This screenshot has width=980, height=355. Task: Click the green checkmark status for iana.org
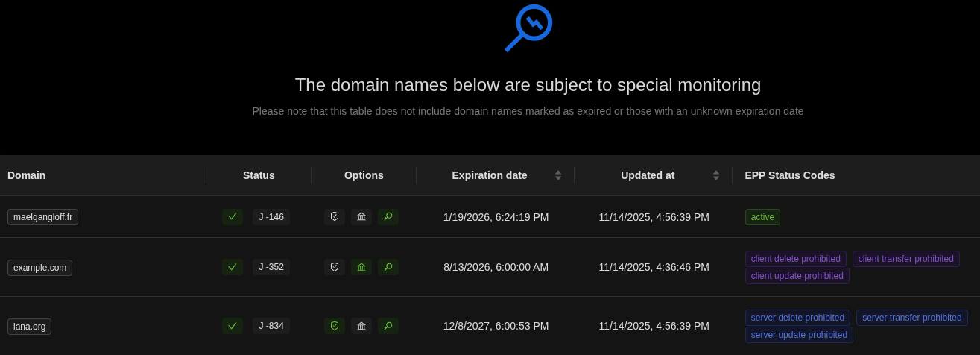(233, 326)
